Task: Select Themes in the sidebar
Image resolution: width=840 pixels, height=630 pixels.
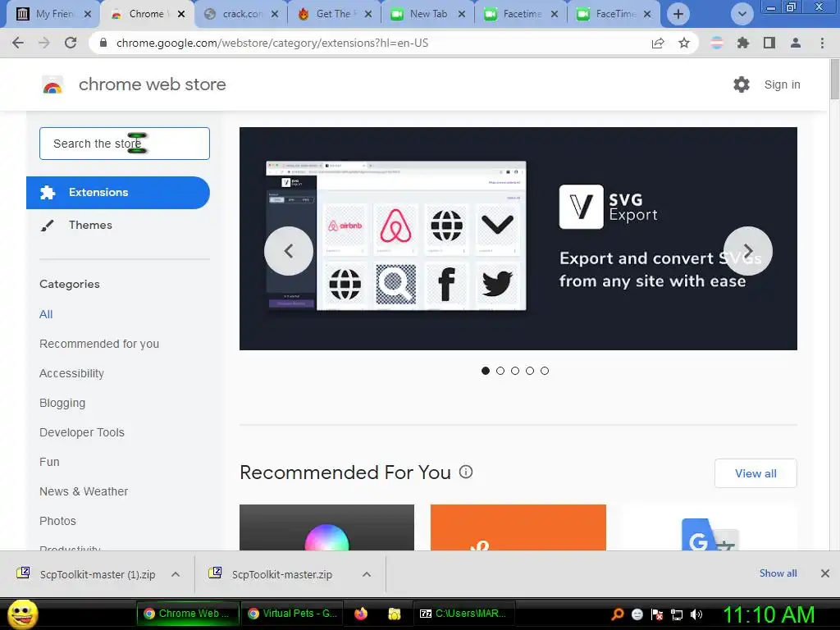Action: [x=90, y=225]
